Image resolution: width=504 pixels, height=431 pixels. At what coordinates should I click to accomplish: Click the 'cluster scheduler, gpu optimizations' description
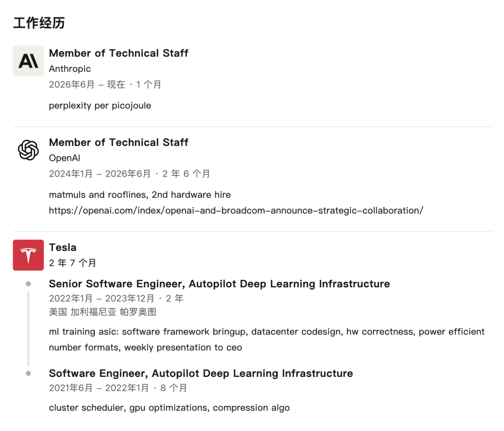click(169, 408)
